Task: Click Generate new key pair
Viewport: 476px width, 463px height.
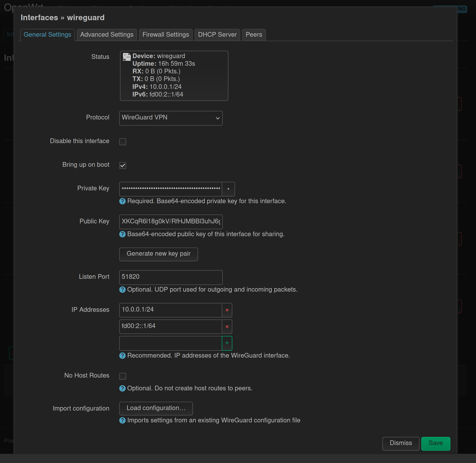Action: (x=158, y=254)
